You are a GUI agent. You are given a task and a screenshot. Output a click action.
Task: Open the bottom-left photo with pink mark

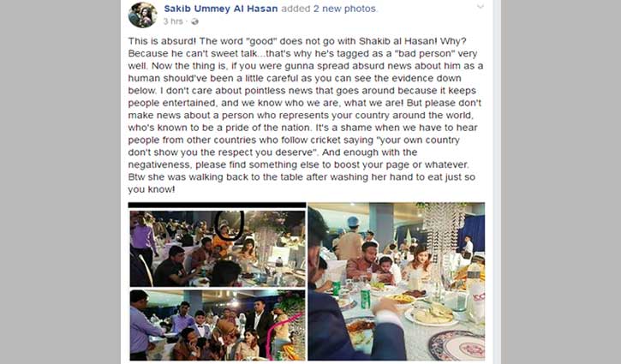(218, 325)
